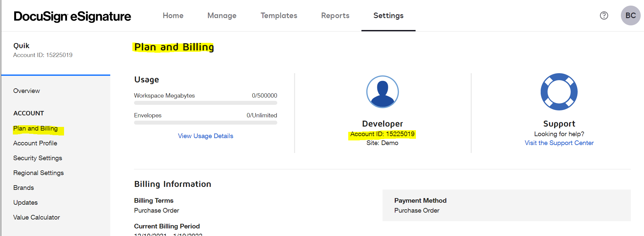
Task: Click the Quik account name
Action: click(x=21, y=45)
